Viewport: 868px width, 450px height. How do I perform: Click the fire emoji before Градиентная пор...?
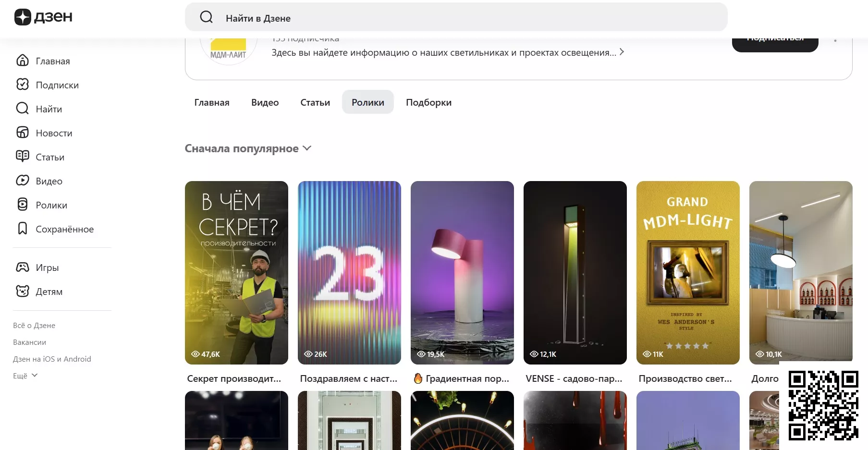[418, 378]
